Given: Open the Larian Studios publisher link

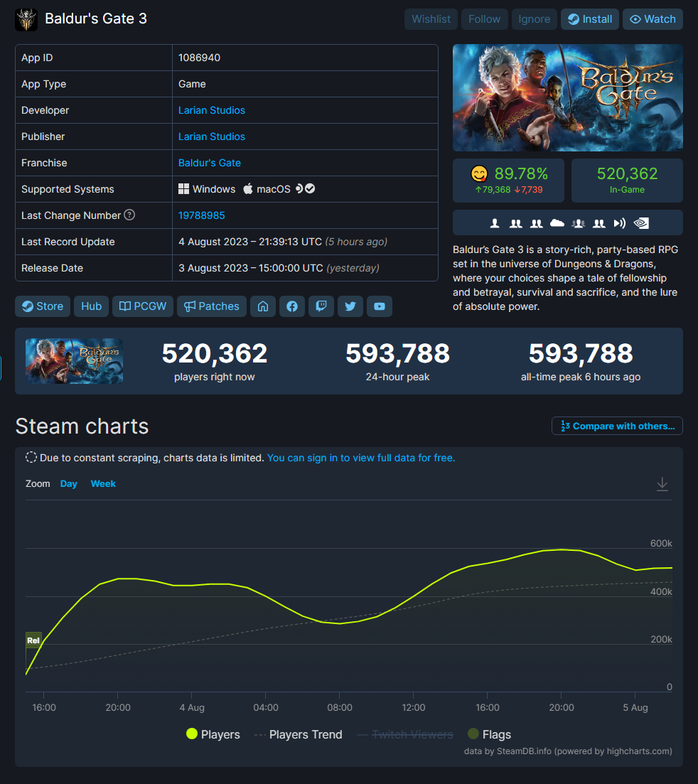Looking at the screenshot, I should click(x=212, y=136).
